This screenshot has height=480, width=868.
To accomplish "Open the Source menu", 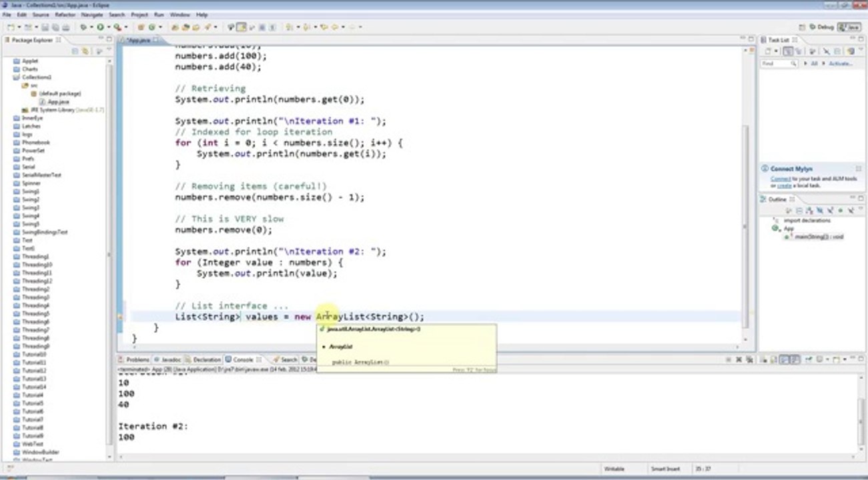I will click(x=41, y=14).
